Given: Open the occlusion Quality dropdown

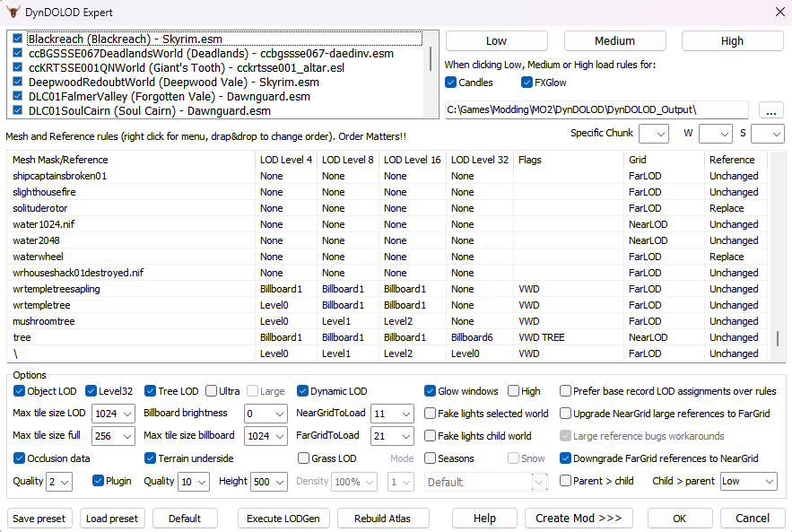Looking at the screenshot, I should 59,482.
